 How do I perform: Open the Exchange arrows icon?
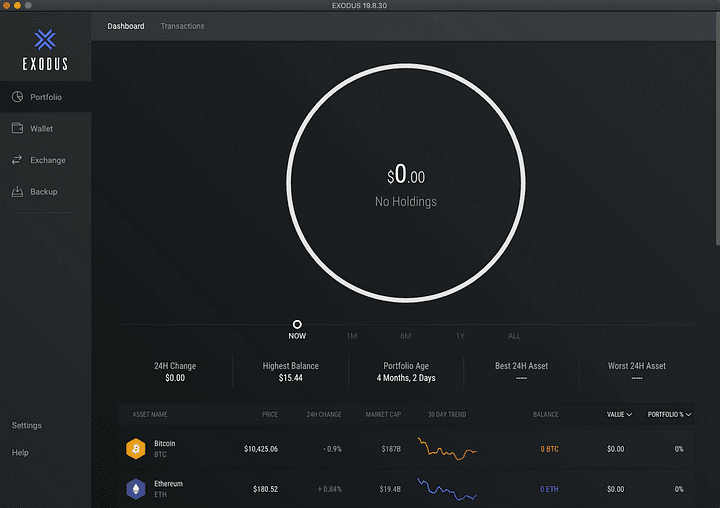[17, 160]
